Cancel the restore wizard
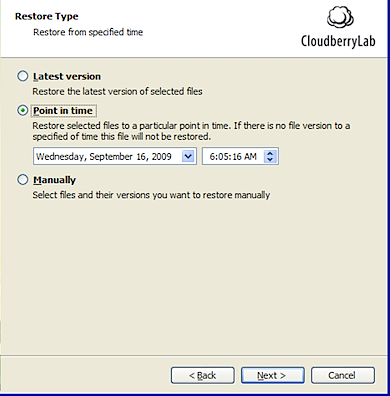Screen dimensions: 390x396 coord(343,376)
